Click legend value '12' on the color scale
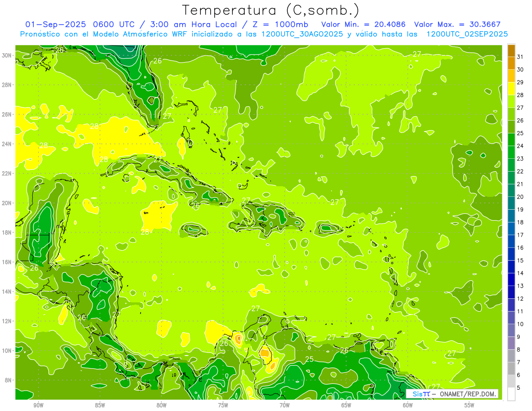The width and height of the screenshot is (532, 411). (x=520, y=298)
